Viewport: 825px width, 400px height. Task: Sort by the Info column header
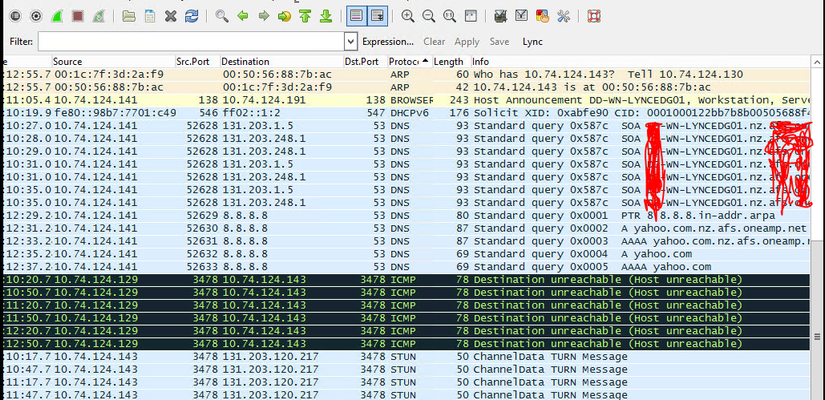point(640,62)
